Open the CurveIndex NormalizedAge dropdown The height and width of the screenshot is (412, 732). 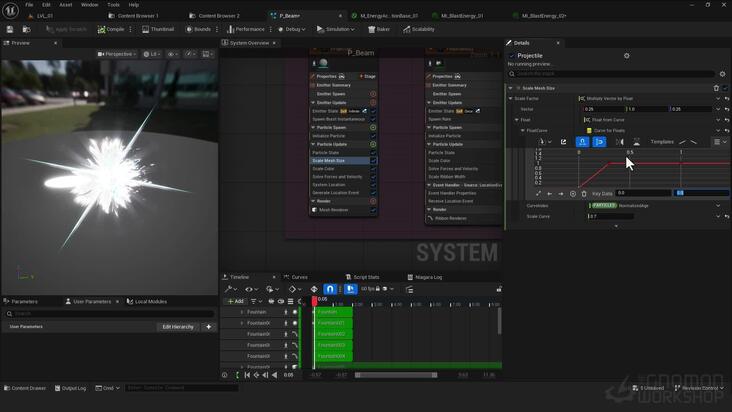(718, 205)
